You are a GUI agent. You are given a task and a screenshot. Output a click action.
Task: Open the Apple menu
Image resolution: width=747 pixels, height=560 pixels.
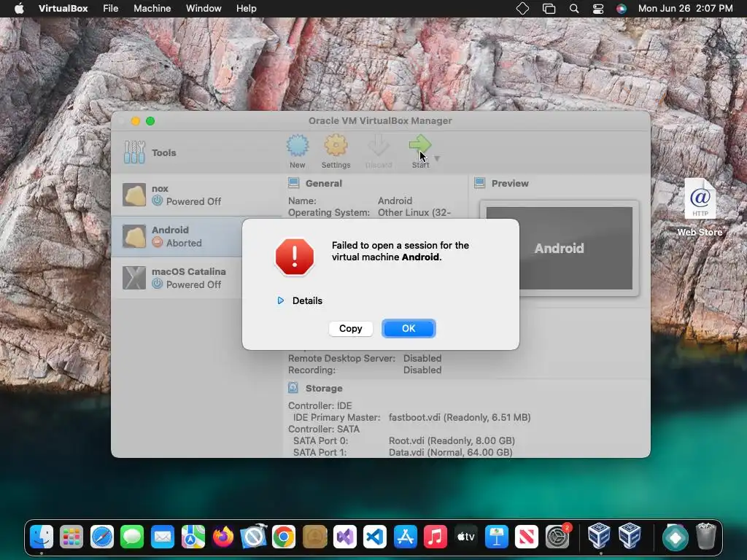19,9
